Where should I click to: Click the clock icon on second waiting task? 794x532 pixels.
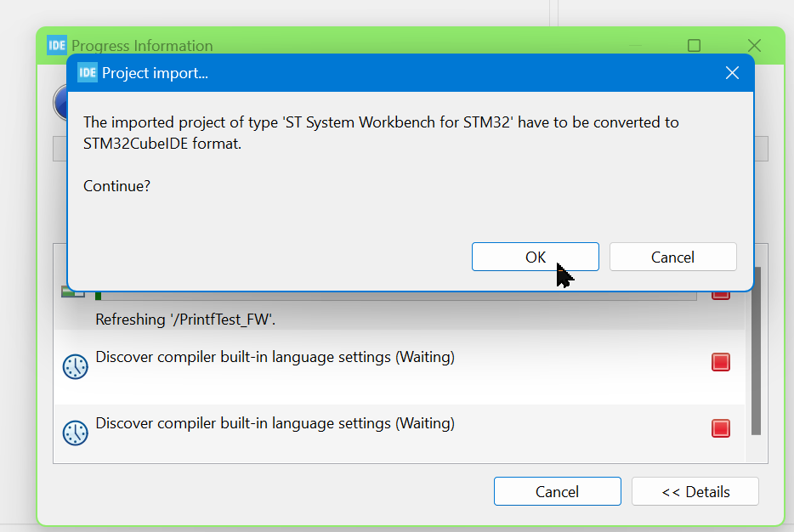[75, 433]
